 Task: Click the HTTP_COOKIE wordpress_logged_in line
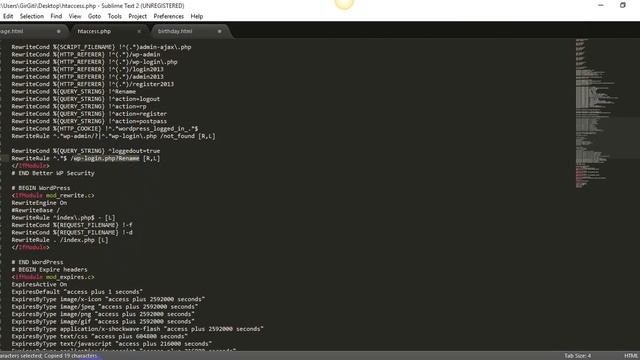pos(105,129)
